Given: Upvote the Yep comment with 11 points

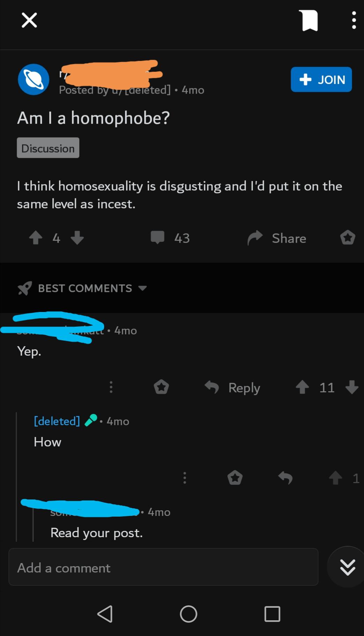Looking at the screenshot, I should (302, 387).
